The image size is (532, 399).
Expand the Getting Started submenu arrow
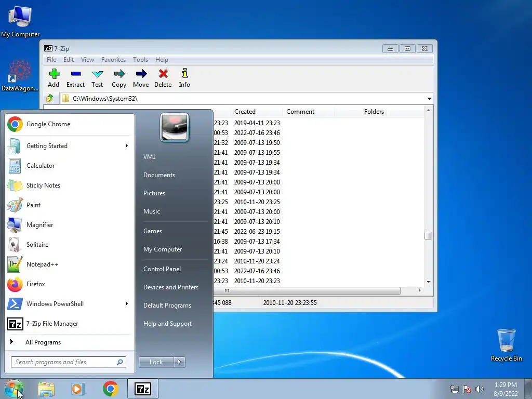click(127, 146)
